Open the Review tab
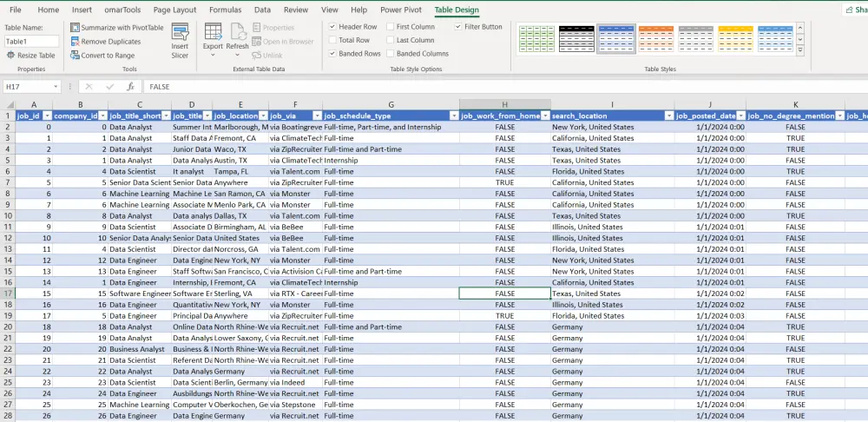 (296, 10)
